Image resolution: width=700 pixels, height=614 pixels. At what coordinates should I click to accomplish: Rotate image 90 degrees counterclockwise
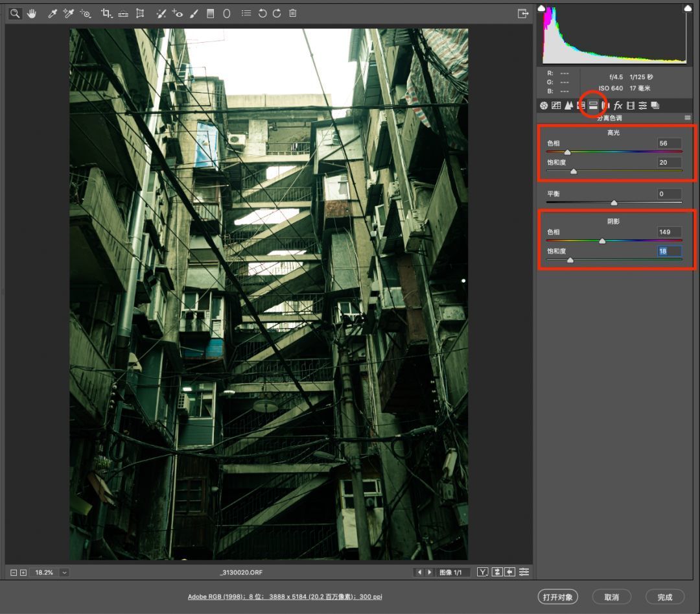262,14
